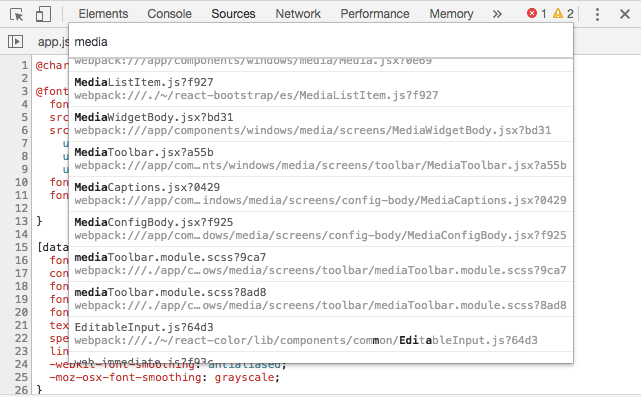Click the file search input containing media
The image size is (641, 397).
coord(321,42)
